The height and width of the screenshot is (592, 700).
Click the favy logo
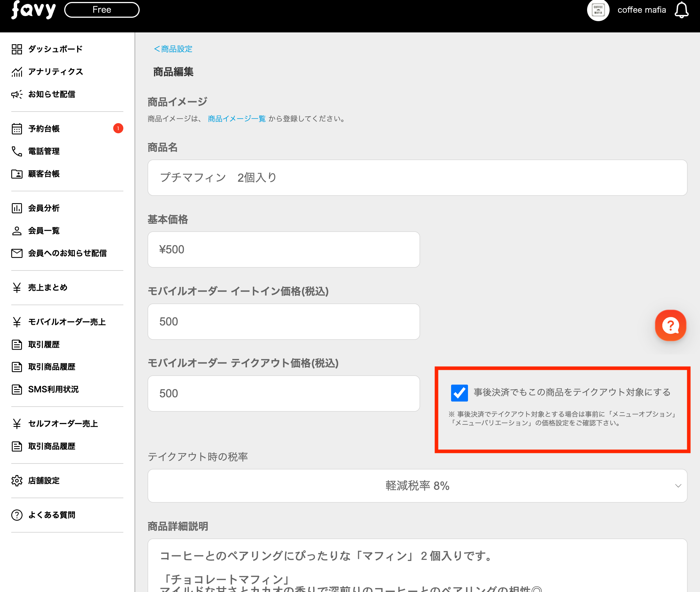point(33,10)
